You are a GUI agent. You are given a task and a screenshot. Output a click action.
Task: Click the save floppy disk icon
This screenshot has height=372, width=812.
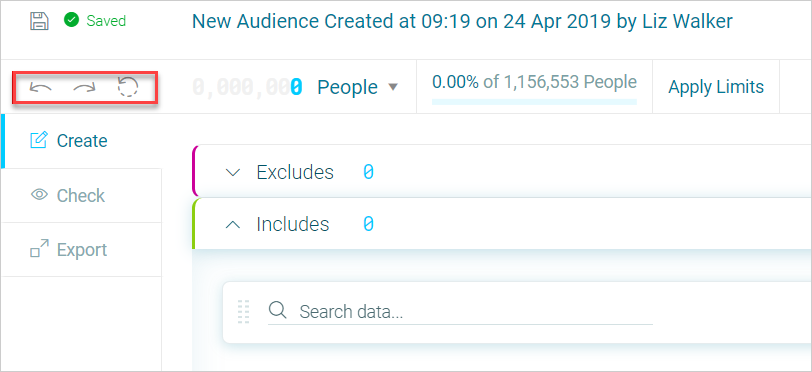[x=39, y=21]
